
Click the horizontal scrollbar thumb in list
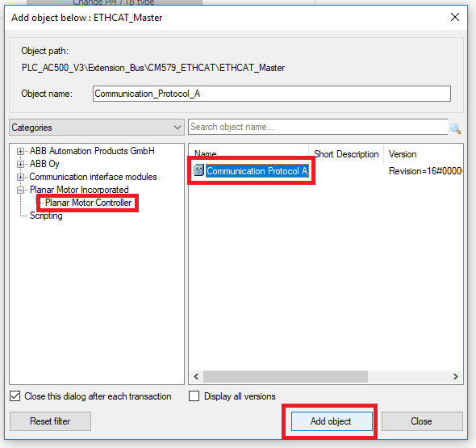pyautogui.click(x=286, y=377)
